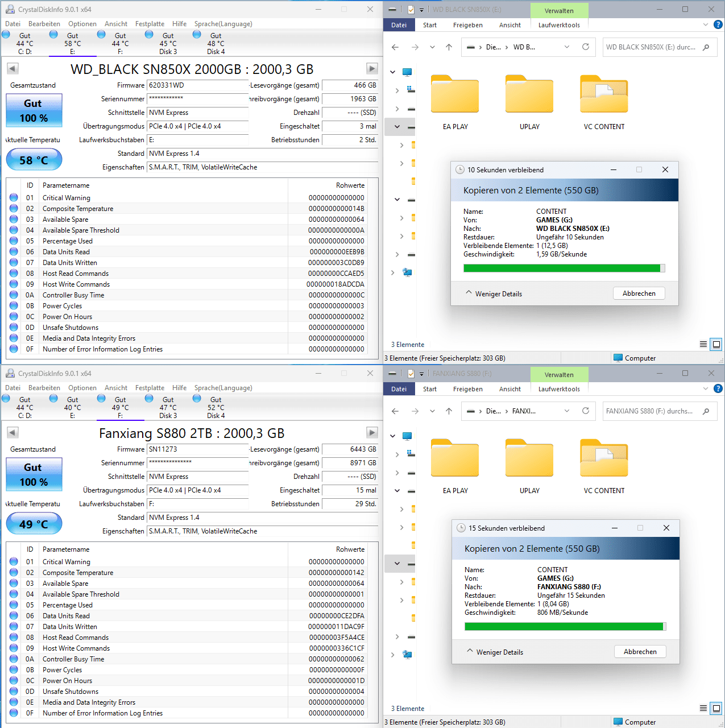Select the E: 58 °C disk in WD_BLACK CrystalDiskInfo
Screen dimensions: 725x728
point(72,43)
